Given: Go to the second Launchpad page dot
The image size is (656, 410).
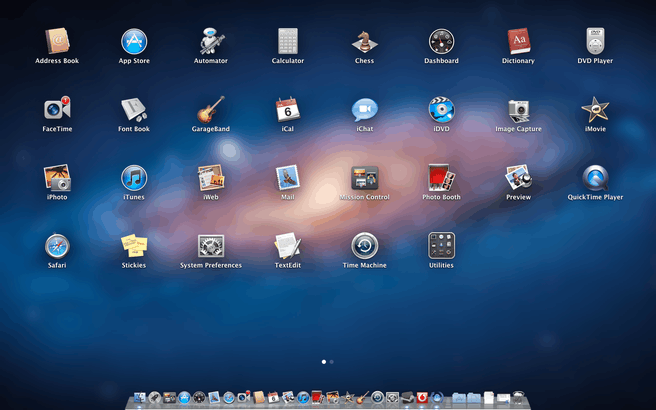Looking at the screenshot, I should [332, 362].
